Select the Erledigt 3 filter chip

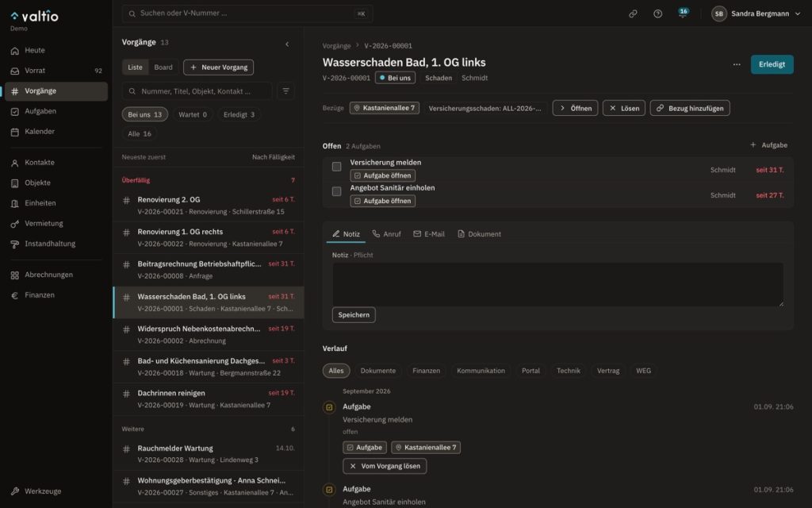click(x=239, y=114)
